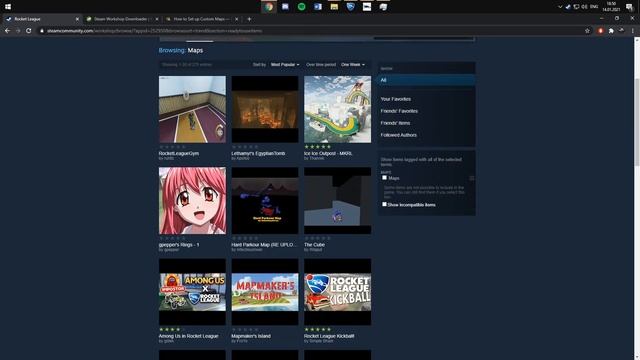Open the Spotify icon in the taskbar

point(301,7)
